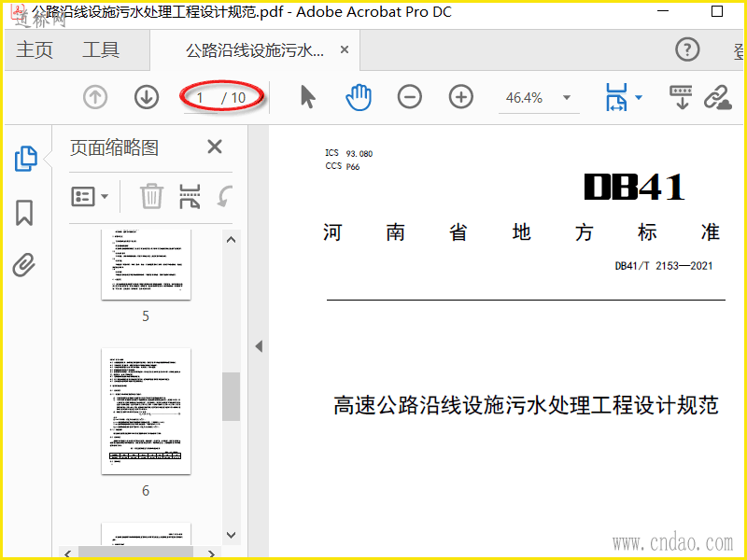Click the document title 高速公路沿线设施污水处理工程设计规范
Screen dimensions: 747x560
click(526, 405)
